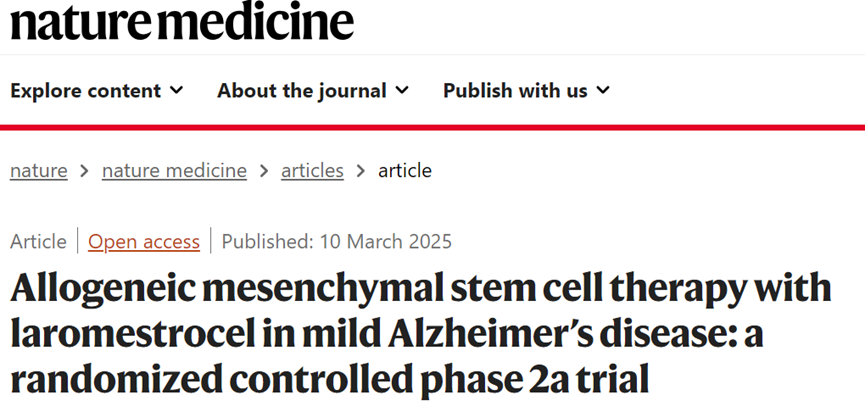Click the Open access link
This screenshot has width=865, height=412.
144,242
